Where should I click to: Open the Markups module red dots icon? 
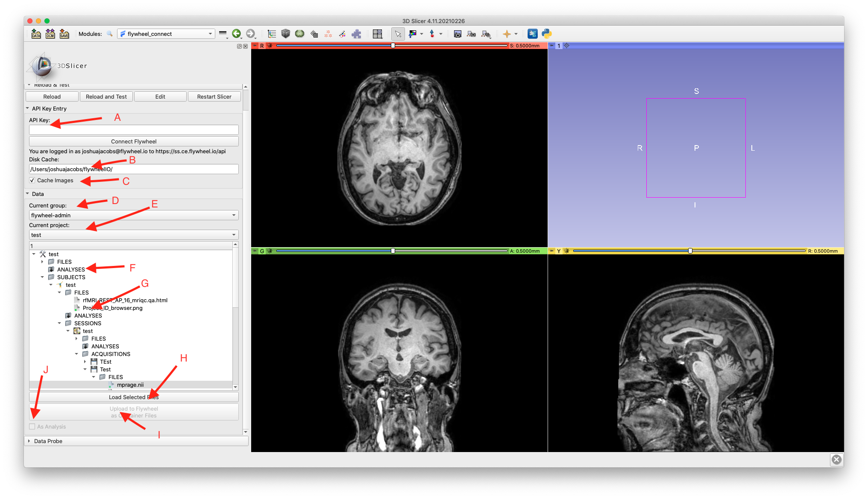tap(328, 34)
